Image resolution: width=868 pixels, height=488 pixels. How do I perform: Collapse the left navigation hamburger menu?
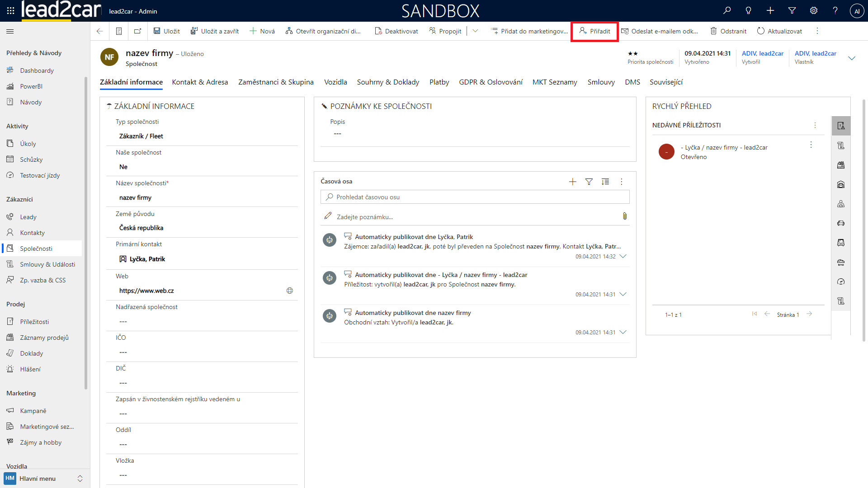click(x=10, y=31)
